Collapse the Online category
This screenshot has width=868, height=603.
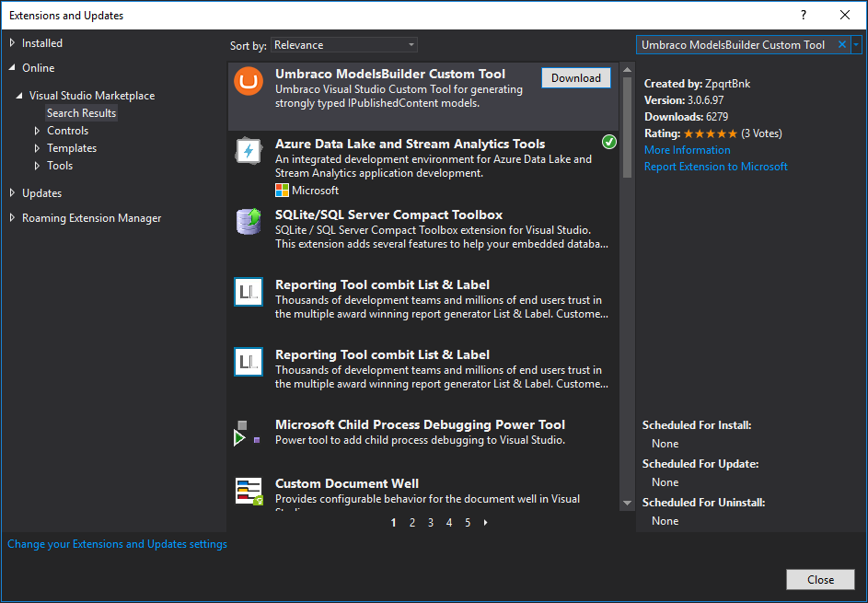click(x=12, y=67)
